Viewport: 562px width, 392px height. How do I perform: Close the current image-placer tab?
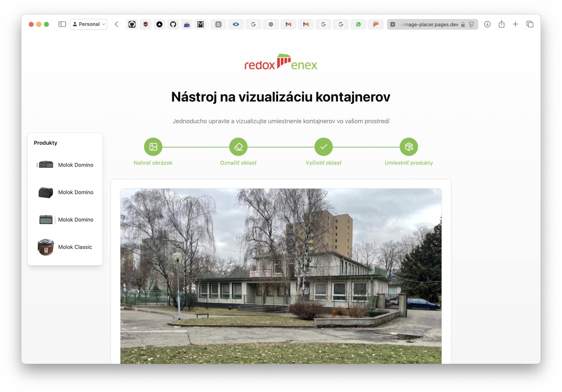click(x=393, y=25)
